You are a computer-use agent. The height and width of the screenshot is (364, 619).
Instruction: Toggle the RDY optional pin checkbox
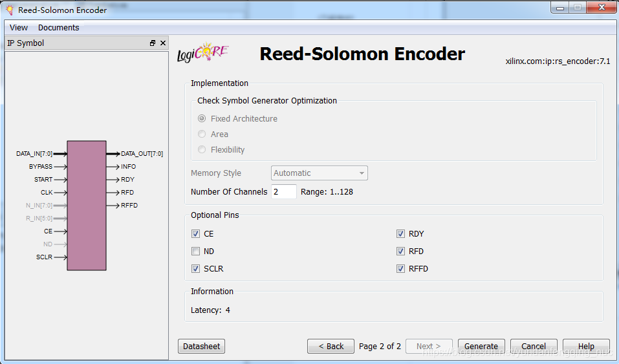pos(400,233)
